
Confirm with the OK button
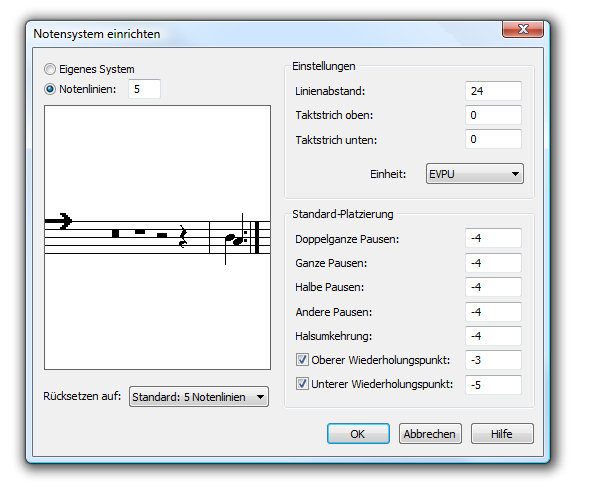358,434
